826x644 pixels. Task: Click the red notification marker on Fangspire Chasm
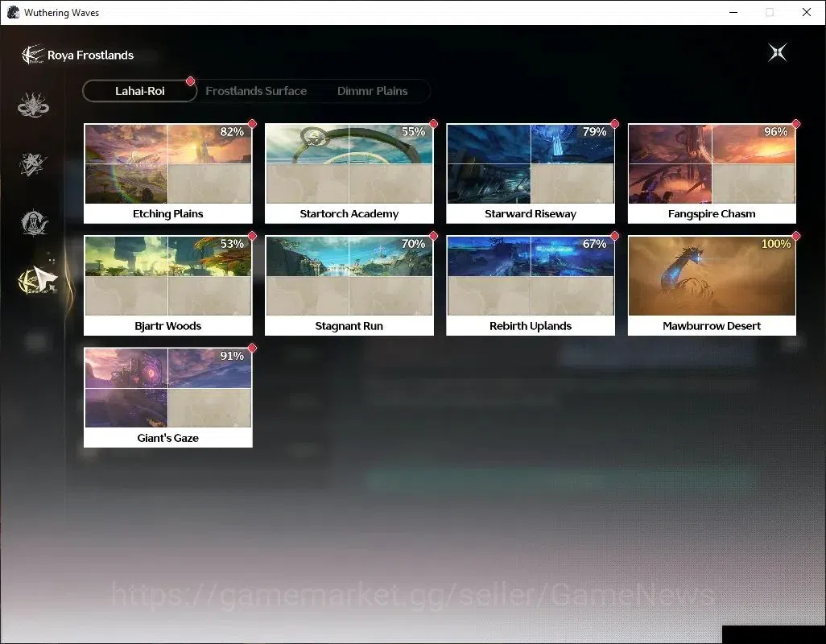click(796, 124)
